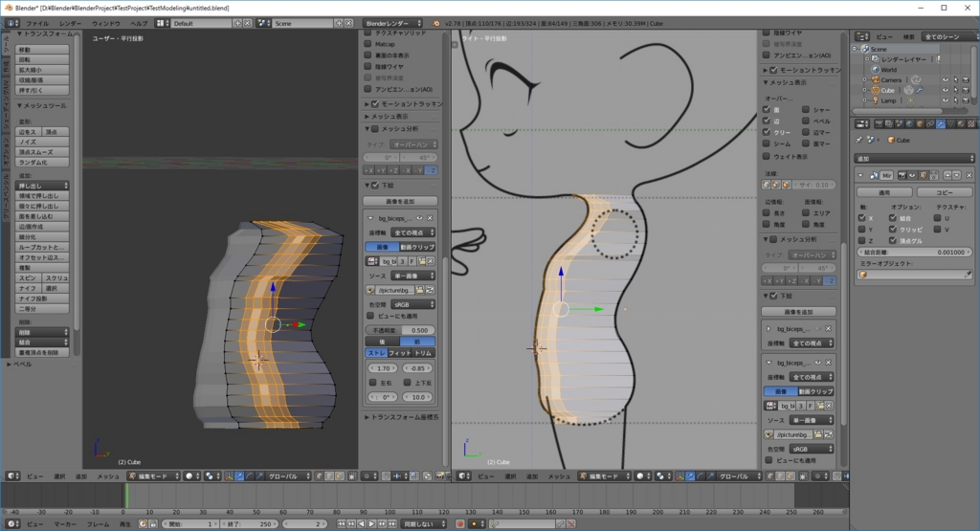Toggle Camera visibility eye in outliner
This screenshot has width=980, height=531.
pyautogui.click(x=945, y=80)
